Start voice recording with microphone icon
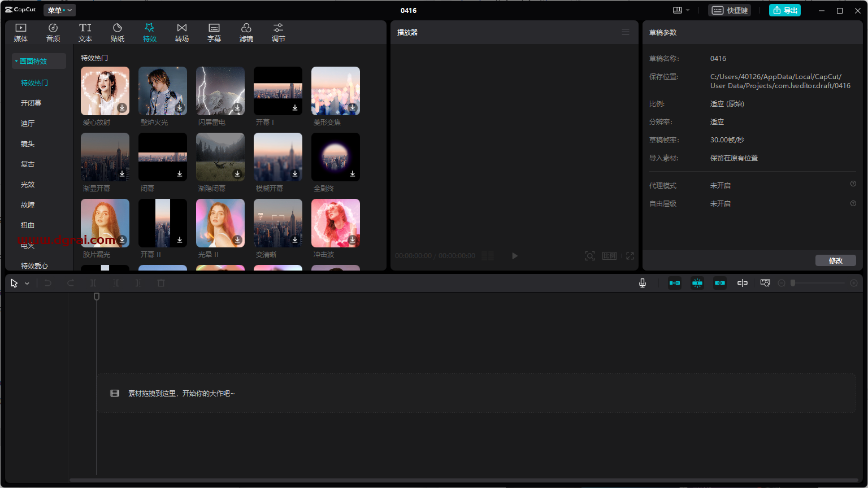The image size is (868, 488). (x=643, y=283)
